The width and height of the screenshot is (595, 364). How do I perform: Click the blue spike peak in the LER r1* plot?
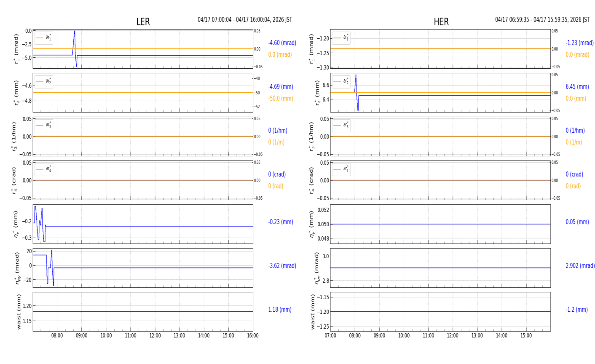click(75, 32)
